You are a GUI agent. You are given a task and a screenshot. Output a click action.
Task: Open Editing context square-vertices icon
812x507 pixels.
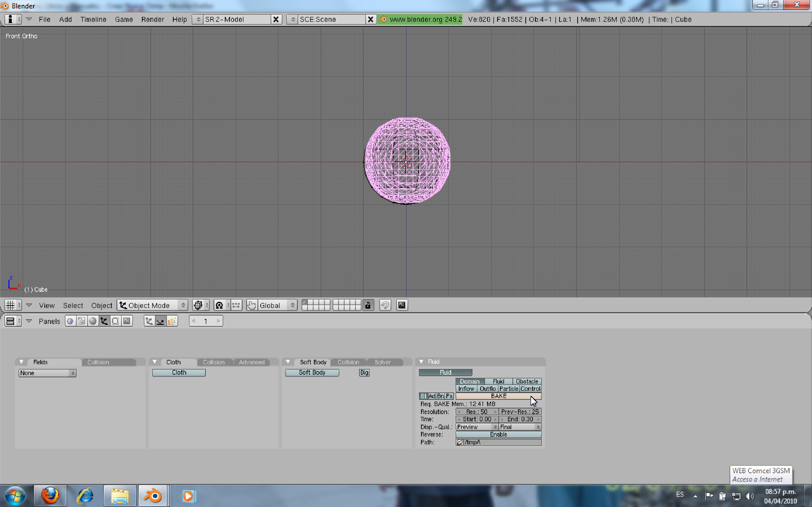coord(115,321)
